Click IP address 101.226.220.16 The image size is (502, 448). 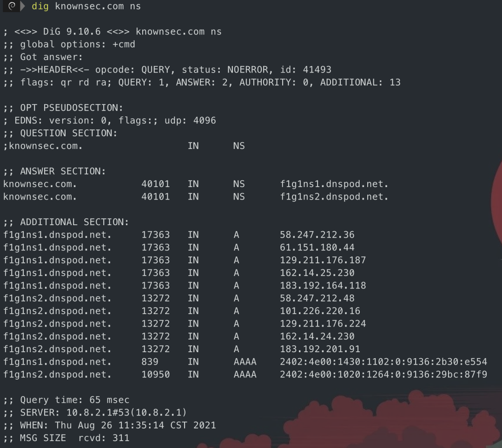(320, 311)
